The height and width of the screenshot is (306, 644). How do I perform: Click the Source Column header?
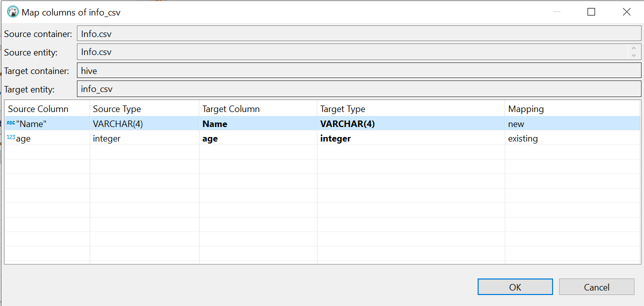37,108
